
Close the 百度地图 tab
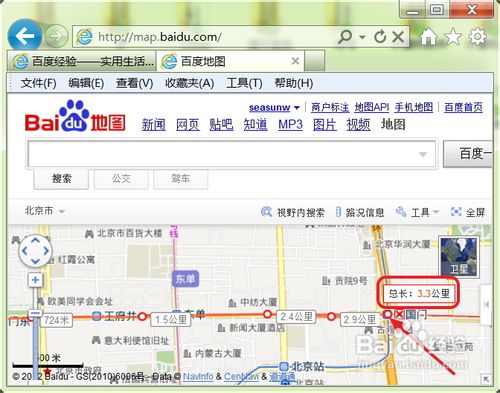[x=295, y=61]
